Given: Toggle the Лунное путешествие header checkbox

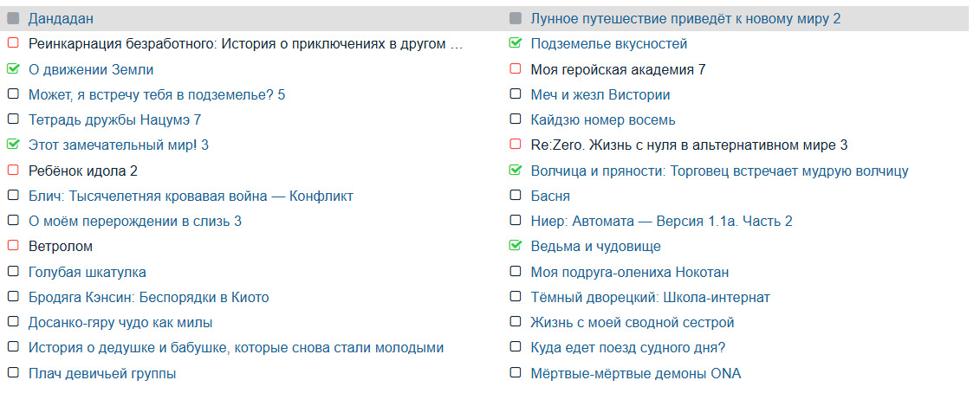Looking at the screenshot, I should pos(516,18).
